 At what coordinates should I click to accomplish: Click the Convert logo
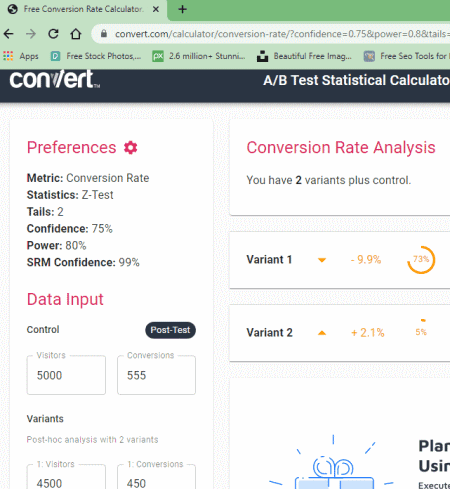[x=55, y=79]
